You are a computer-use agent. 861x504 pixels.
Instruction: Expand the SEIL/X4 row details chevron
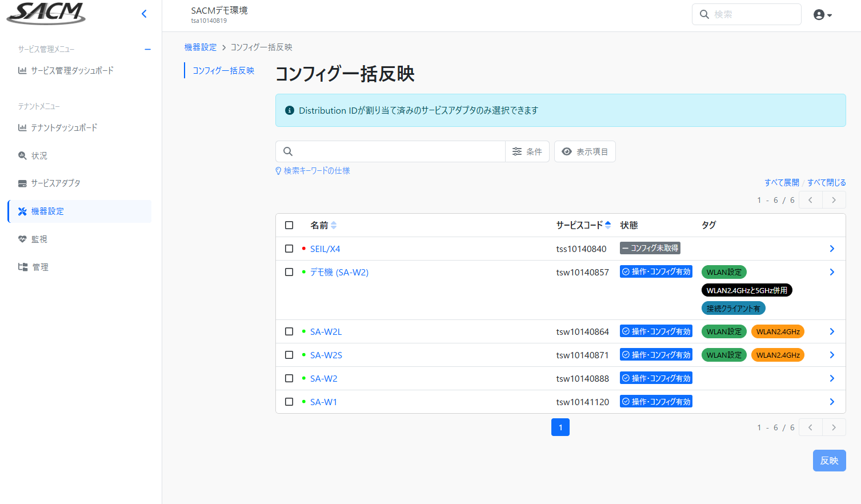pyautogui.click(x=832, y=249)
